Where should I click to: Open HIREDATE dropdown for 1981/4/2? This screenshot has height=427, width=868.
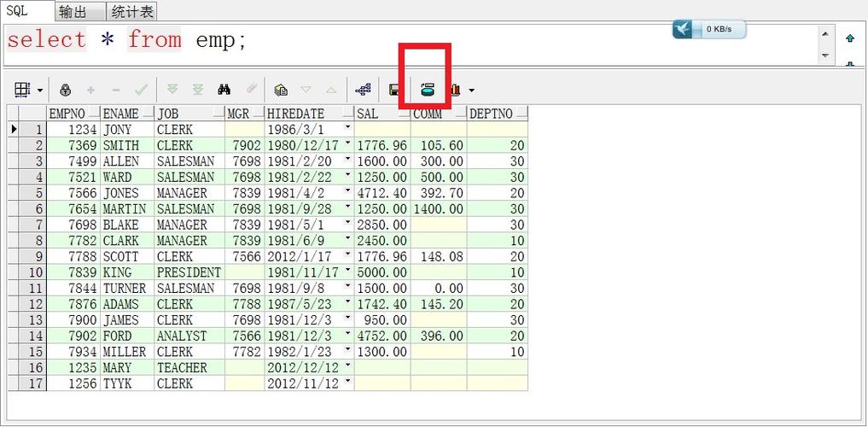click(x=347, y=191)
